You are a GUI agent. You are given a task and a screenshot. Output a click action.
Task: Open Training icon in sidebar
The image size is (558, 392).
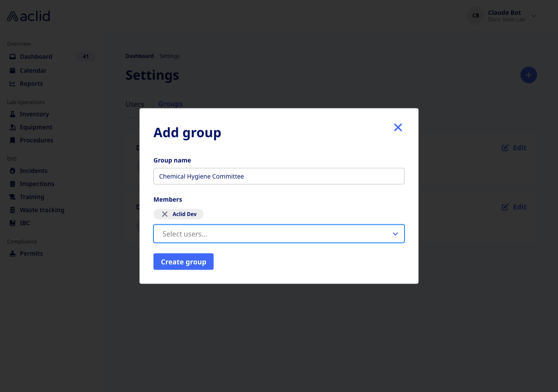[13, 197]
